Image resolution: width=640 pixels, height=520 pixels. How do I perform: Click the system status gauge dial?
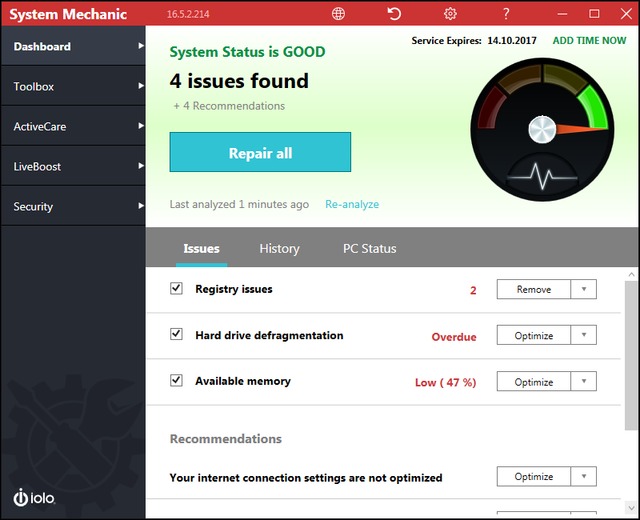(x=541, y=126)
